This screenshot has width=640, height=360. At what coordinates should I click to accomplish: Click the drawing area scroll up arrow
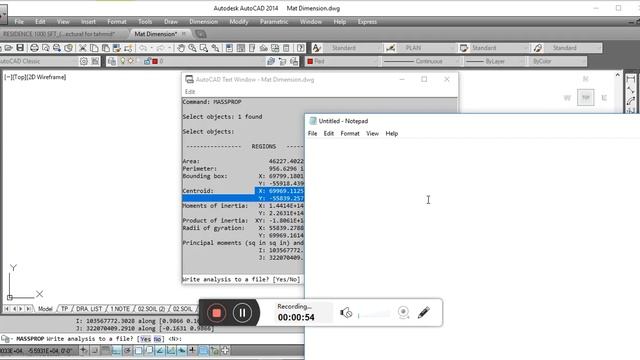coord(618,75)
